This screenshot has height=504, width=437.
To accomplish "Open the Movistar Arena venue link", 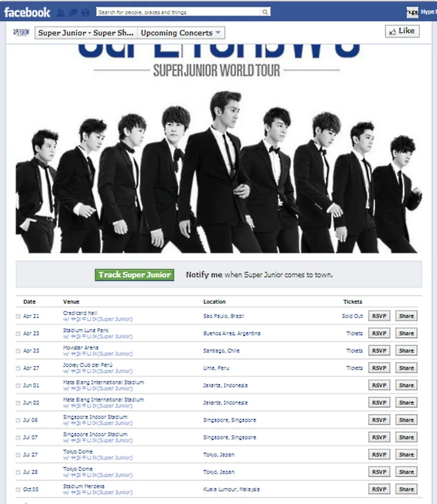I will coord(81,347).
